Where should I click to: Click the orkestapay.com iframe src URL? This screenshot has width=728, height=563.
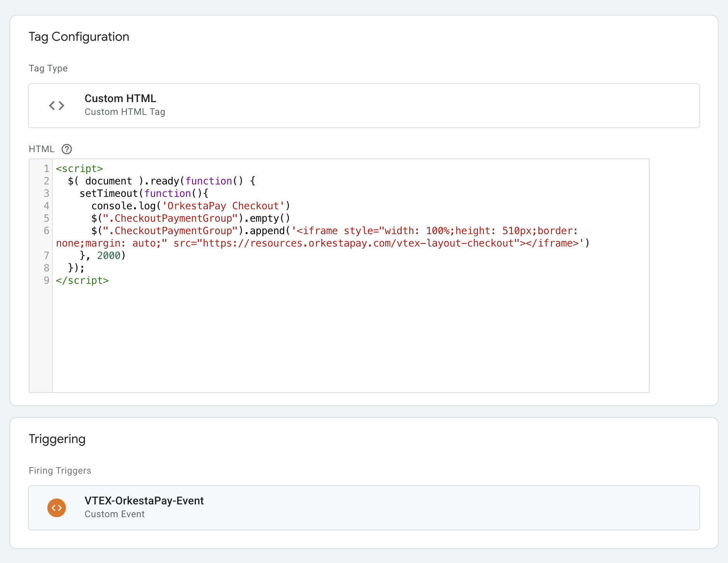(358, 243)
